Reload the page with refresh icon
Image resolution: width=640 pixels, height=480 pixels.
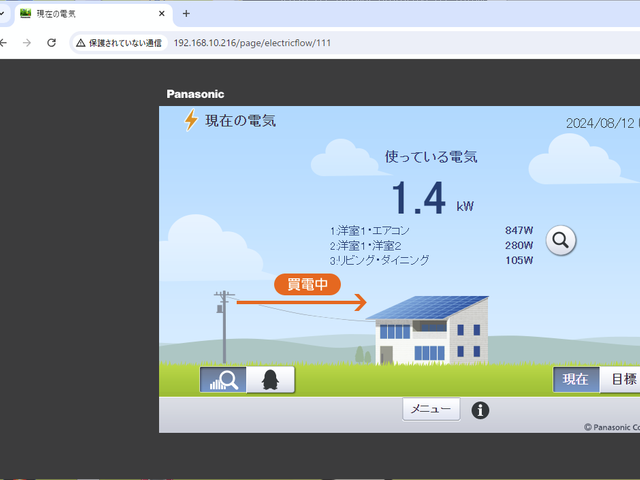[51, 42]
